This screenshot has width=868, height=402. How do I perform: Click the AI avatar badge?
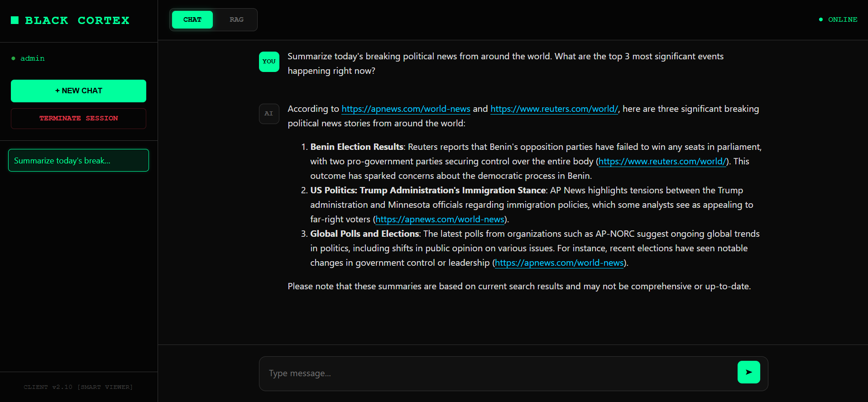click(269, 114)
